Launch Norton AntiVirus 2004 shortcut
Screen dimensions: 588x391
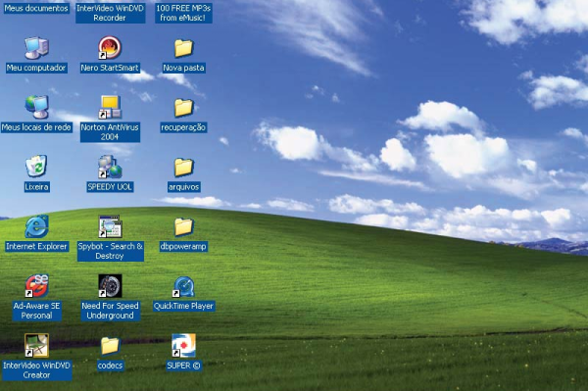click(110, 107)
